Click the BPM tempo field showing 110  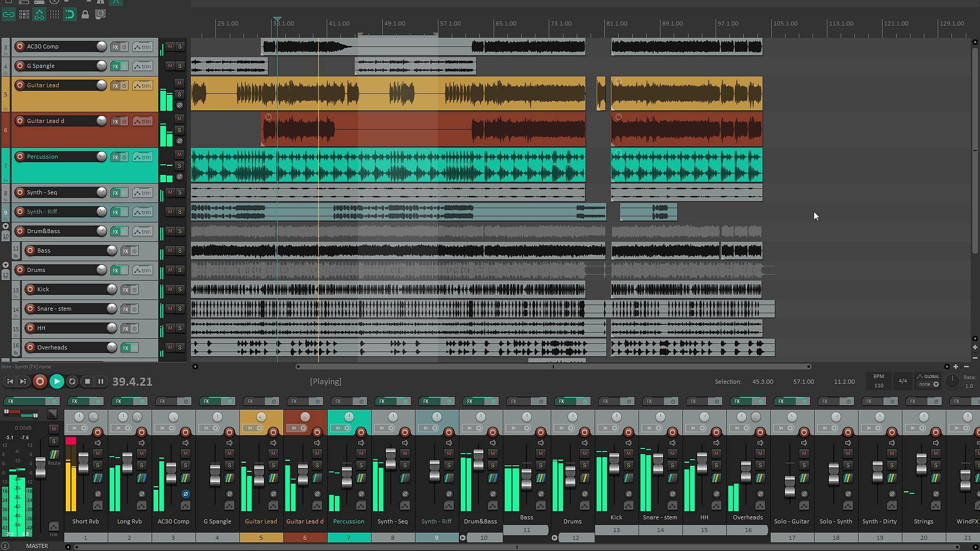878,385
